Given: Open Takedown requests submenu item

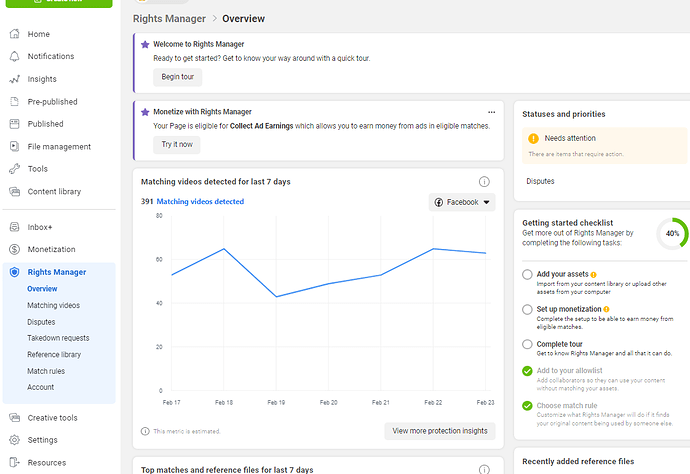Looking at the screenshot, I should tap(58, 338).
